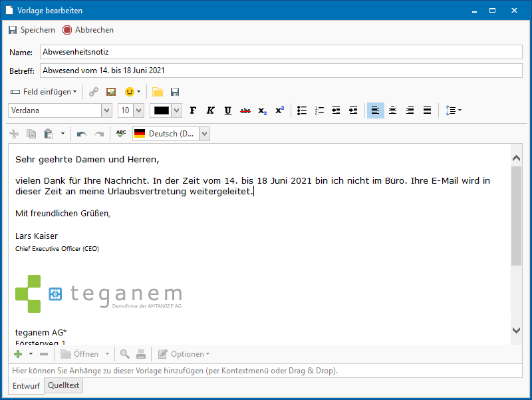Open the Optionen menu
This screenshot has height=400, width=532.
(184, 354)
